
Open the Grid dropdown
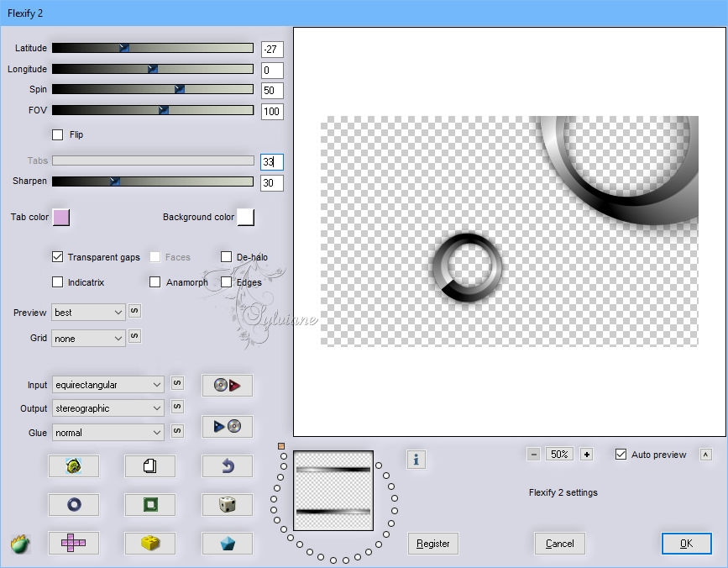tap(88, 338)
